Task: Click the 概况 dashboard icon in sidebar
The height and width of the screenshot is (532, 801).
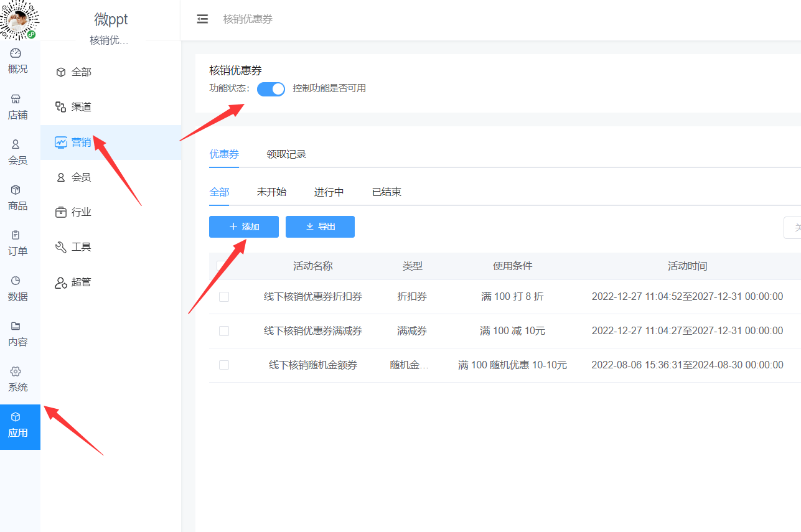Action: 16,54
